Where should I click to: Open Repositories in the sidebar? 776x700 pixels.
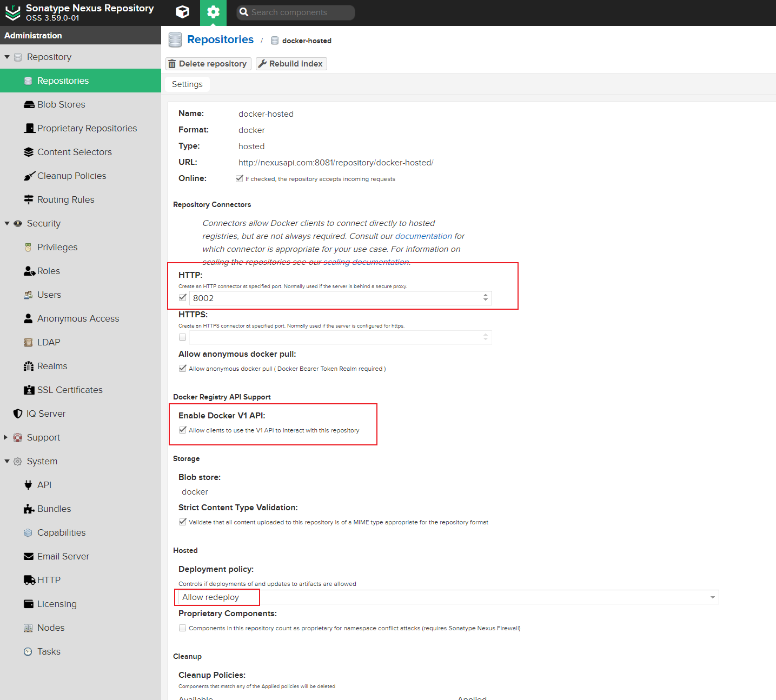pos(81,81)
